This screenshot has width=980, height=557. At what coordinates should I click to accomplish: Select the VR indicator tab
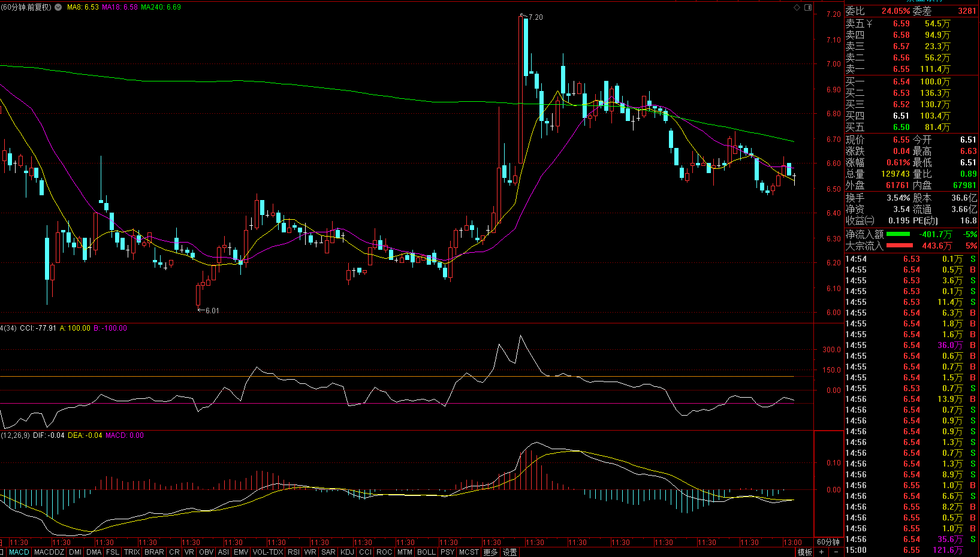coord(189,552)
